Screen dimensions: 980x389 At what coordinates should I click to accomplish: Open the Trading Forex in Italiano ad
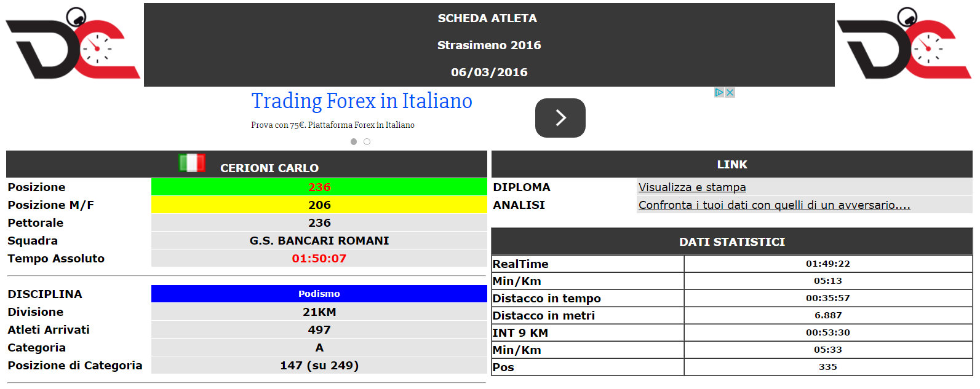point(362,101)
